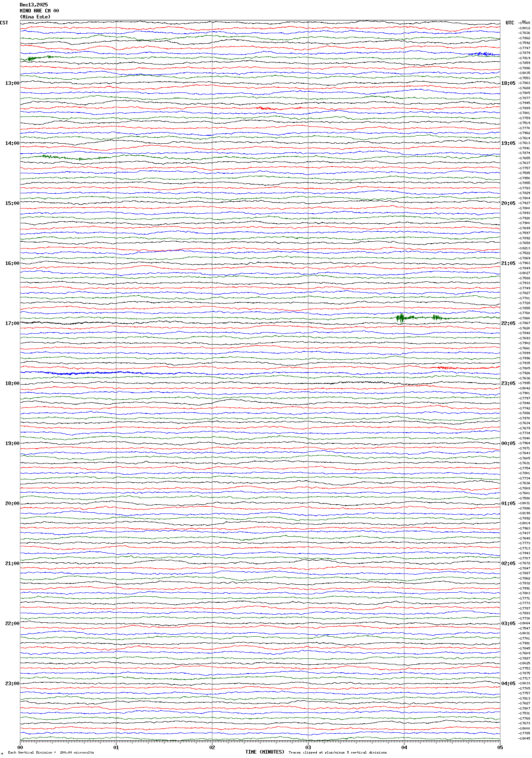Click the 00:05 UTC time label
The width and height of the screenshot is (532, 758).
point(508,443)
